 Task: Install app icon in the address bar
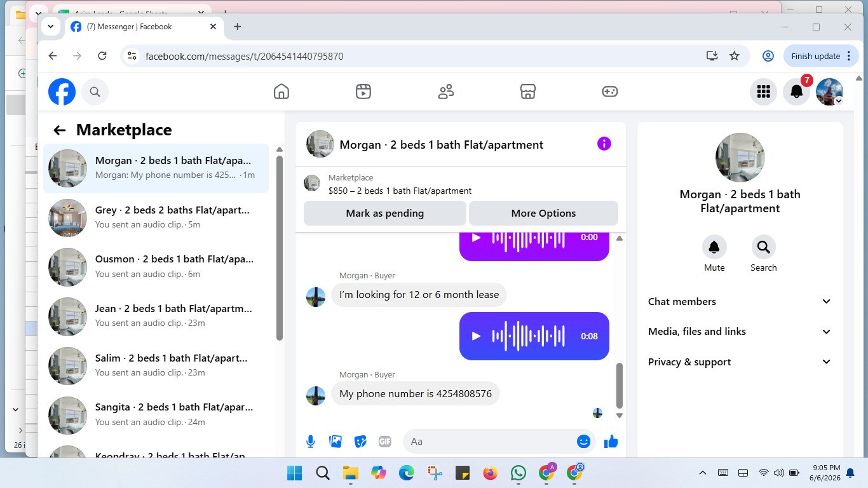click(x=712, y=56)
